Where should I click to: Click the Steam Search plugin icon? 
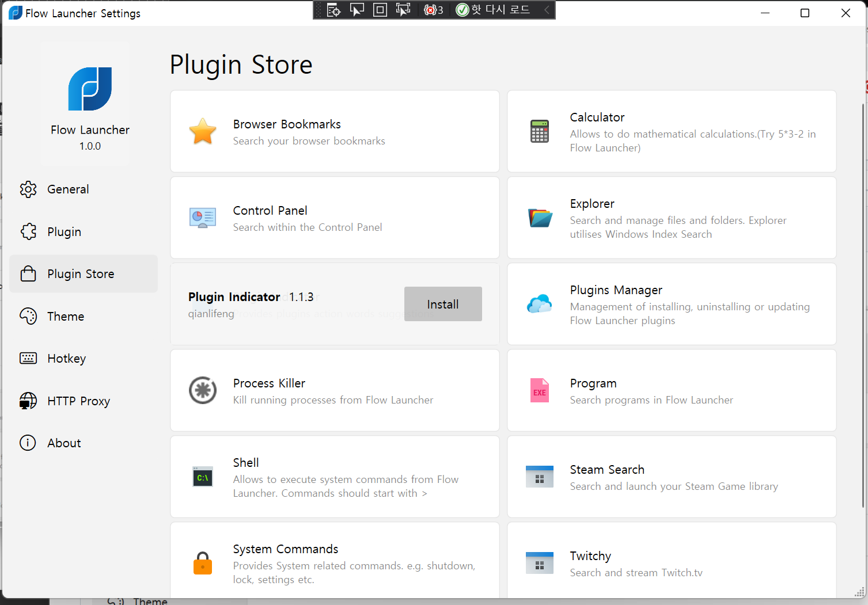pos(540,477)
